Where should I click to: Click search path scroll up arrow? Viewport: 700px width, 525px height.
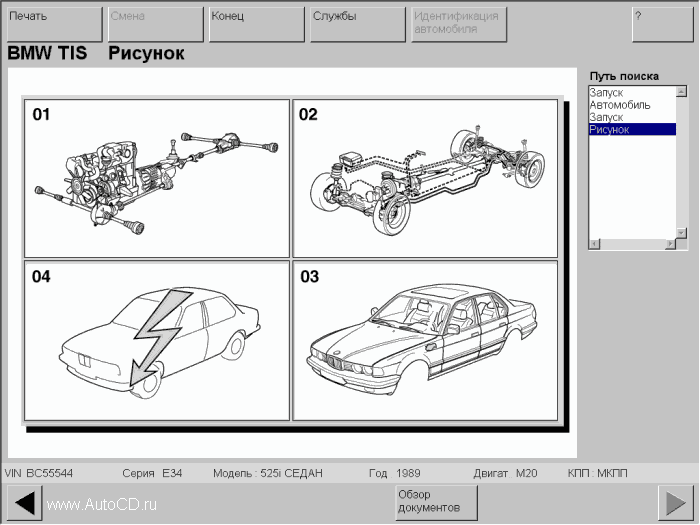681,92
